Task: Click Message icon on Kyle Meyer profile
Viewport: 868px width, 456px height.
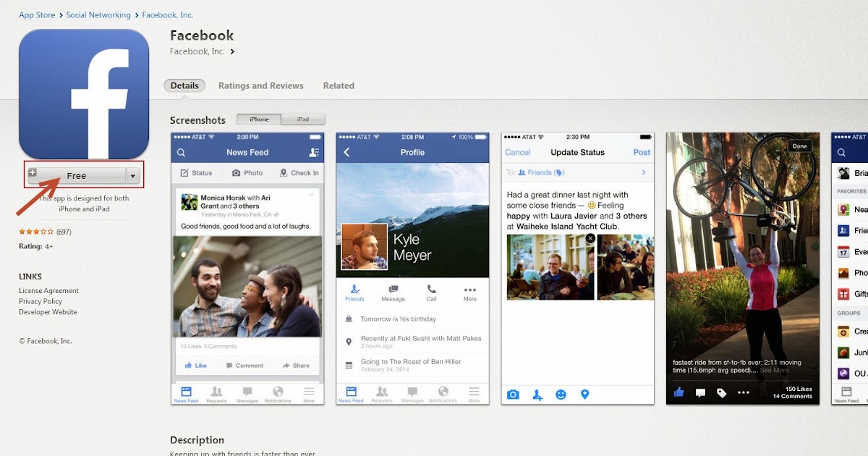Action: click(393, 289)
